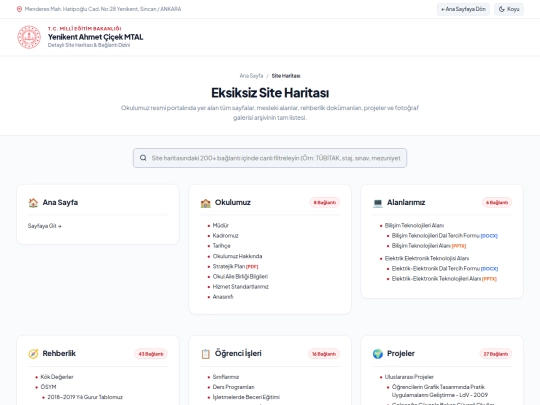The height and width of the screenshot is (405, 540).
Task: Click the Eksiksiz Site Haritası page heading
Action: 270,93
